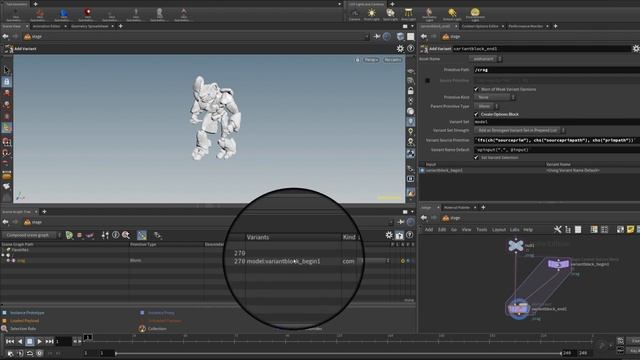
Task: Click the frame range slider handle at start
Action: pyautogui.click(x=116, y=353)
